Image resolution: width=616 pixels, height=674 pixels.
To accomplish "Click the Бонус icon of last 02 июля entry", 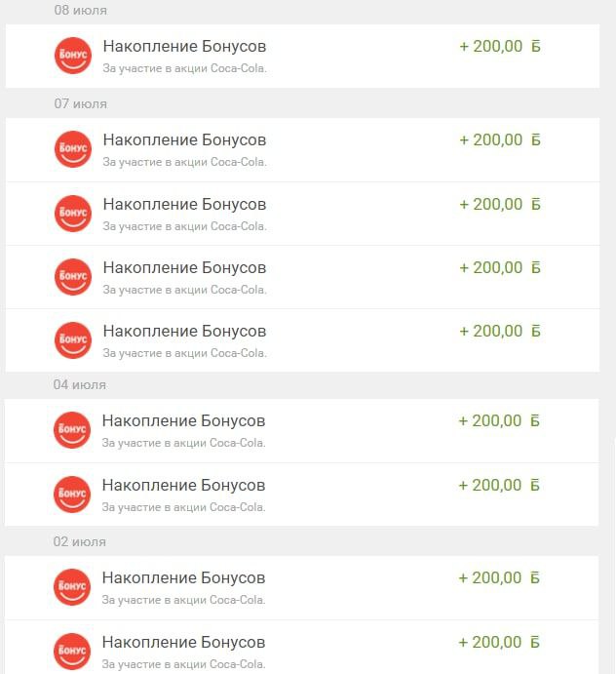I will [x=72, y=651].
